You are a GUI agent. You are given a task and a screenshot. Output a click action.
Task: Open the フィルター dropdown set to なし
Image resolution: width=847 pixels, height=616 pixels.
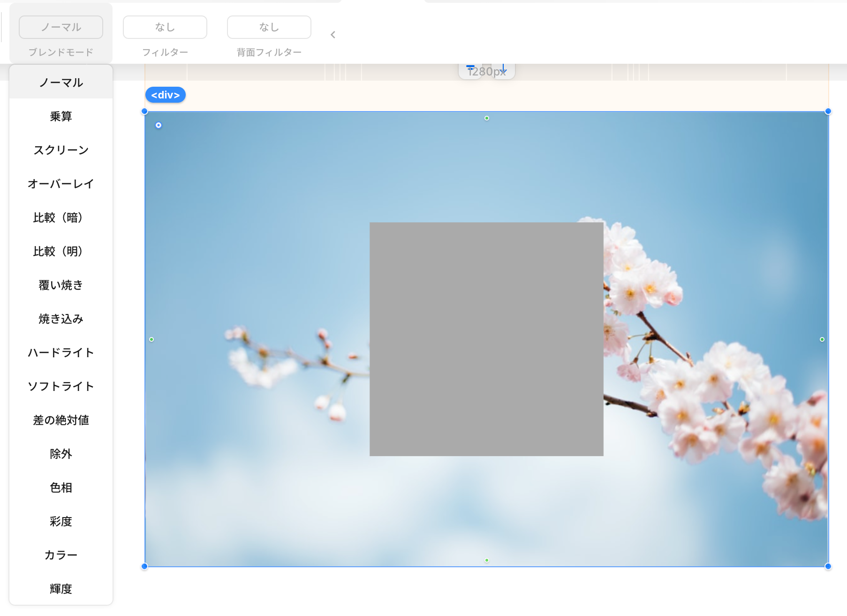click(x=165, y=27)
